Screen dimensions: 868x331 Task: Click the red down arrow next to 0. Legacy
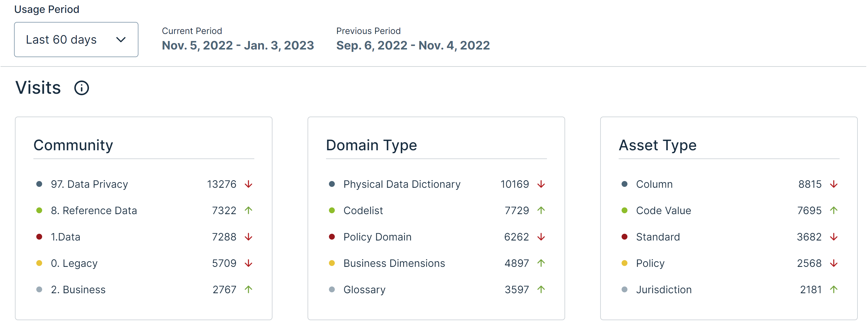click(249, 263)
